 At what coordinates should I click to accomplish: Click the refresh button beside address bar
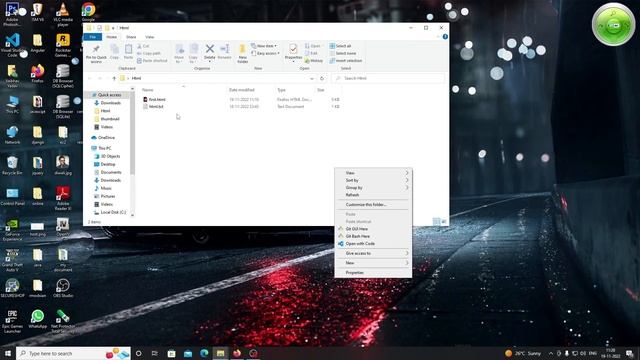pyautogui.click(x=322, y=78)
